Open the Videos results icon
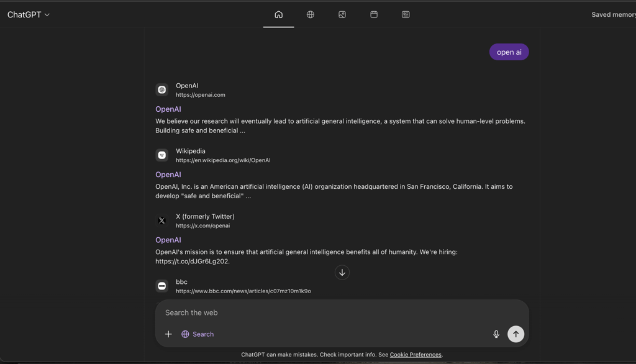 tap(373, 14)
